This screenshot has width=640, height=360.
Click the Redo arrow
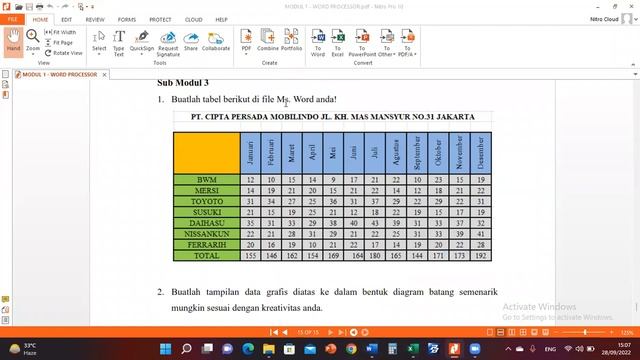pos(65,7)
